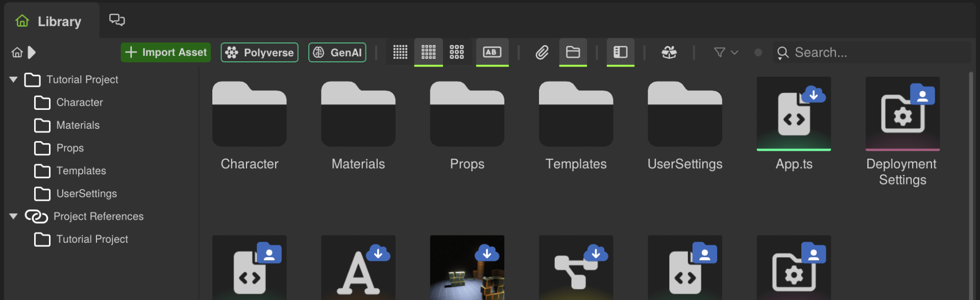Select the Deployment Settings asset icon
The height and width of the screenshot is (300, 980).
click(x=902, y=113)
